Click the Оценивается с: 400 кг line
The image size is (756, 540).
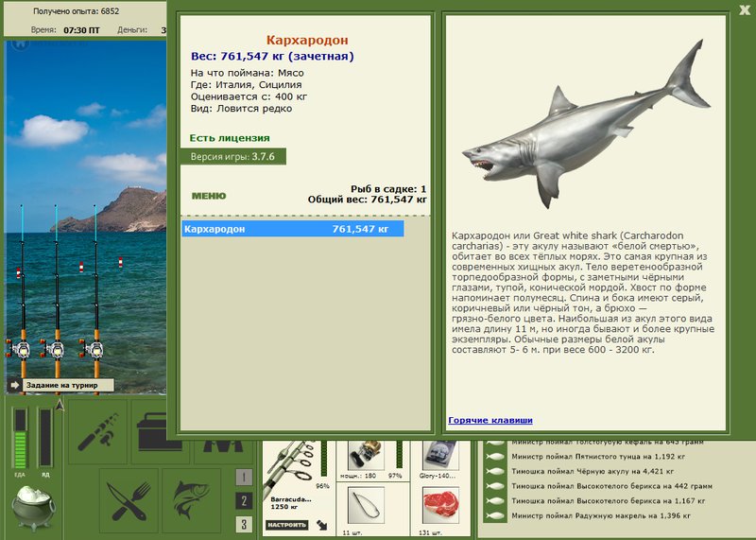point(249,96)
